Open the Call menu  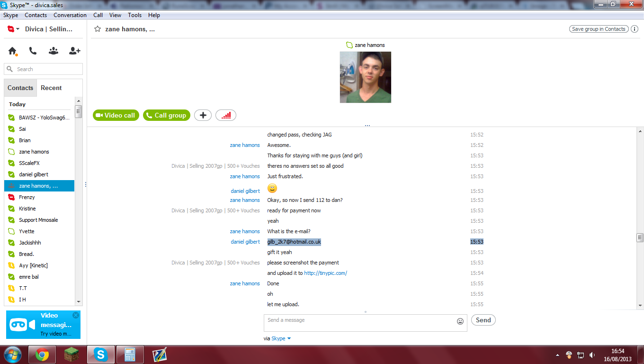pyautogui.click(x=98, y=15)
